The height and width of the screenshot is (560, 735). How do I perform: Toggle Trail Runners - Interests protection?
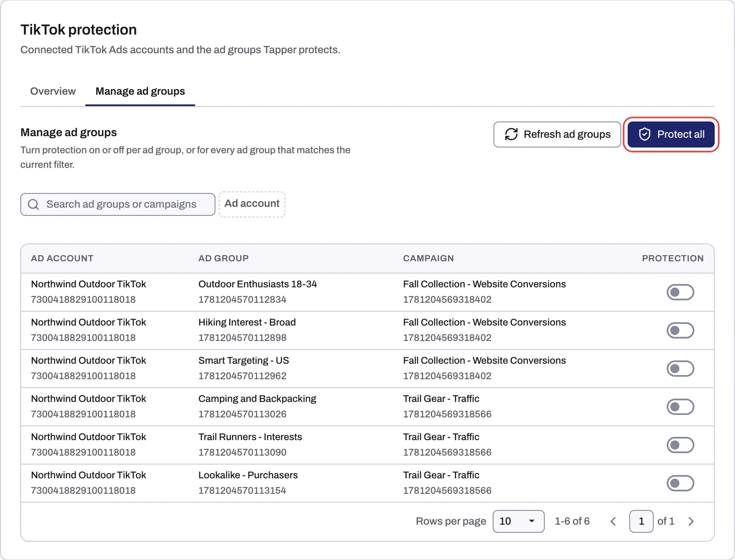[680, 445]
